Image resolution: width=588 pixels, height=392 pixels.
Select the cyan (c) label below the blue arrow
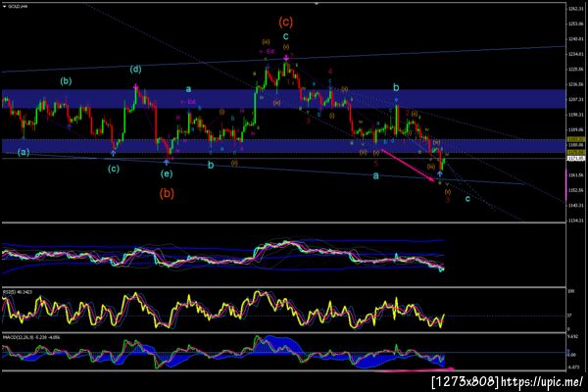tap(114, 169)
